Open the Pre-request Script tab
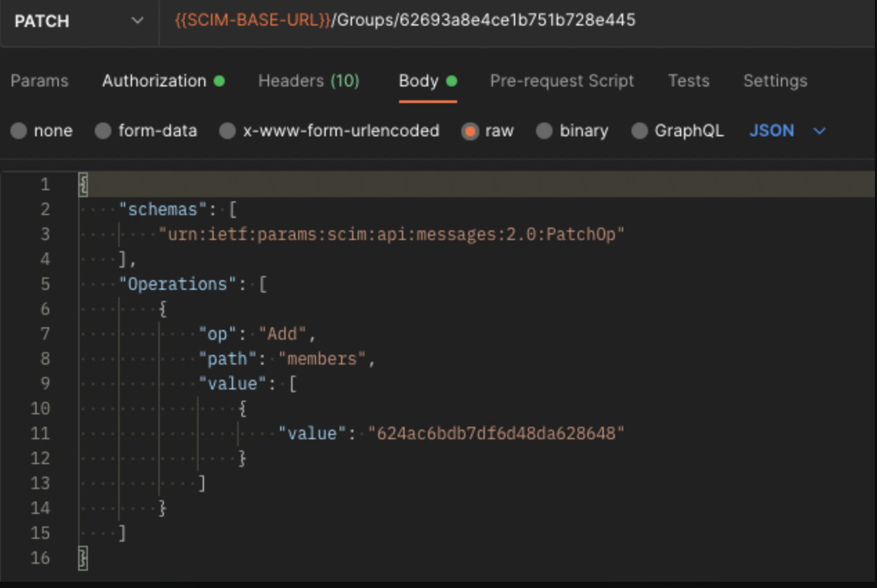This screenshot has height=588, width=877. [562, 81]
